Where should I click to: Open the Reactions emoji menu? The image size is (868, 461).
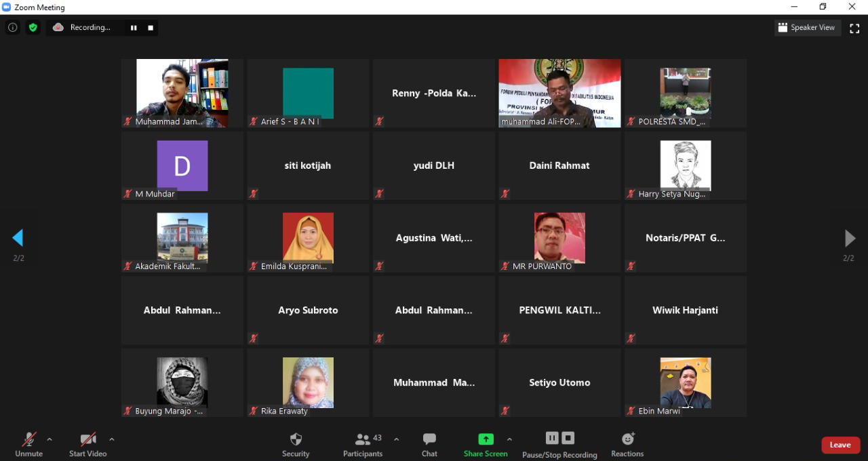[x=627, y=444]
